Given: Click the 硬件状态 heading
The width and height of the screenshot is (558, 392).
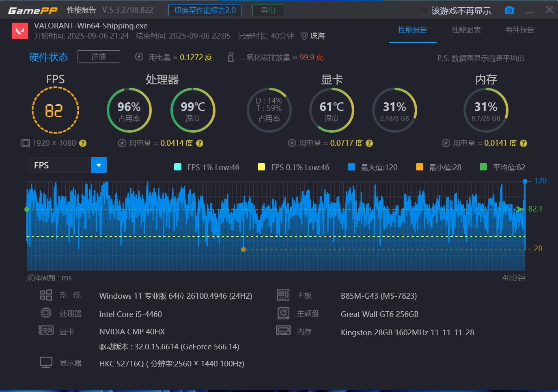Looking at the screenshot, I should click(x=49, y=57).
